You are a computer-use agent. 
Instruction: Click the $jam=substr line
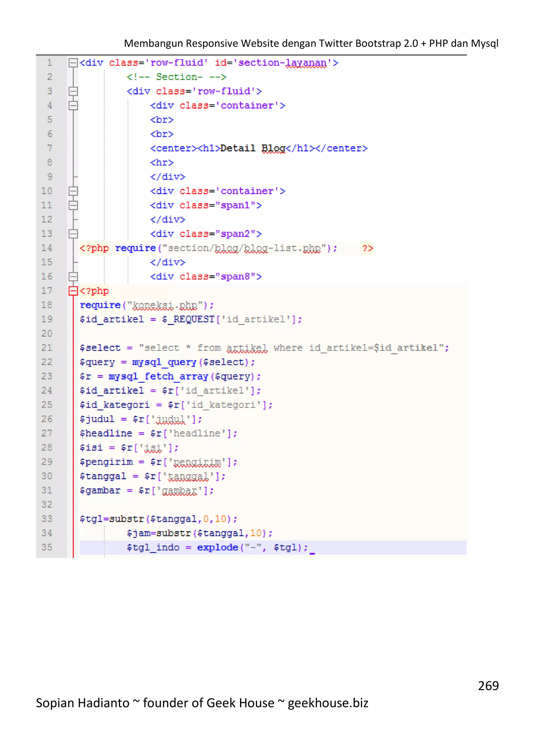(200, 533)
